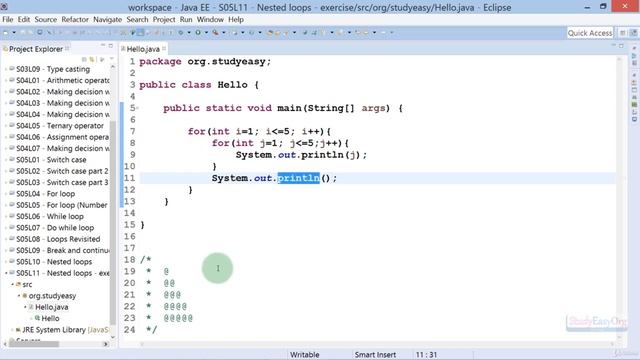Open the Search menu
Screen dimensions: 640x360
tap(137, 19)
